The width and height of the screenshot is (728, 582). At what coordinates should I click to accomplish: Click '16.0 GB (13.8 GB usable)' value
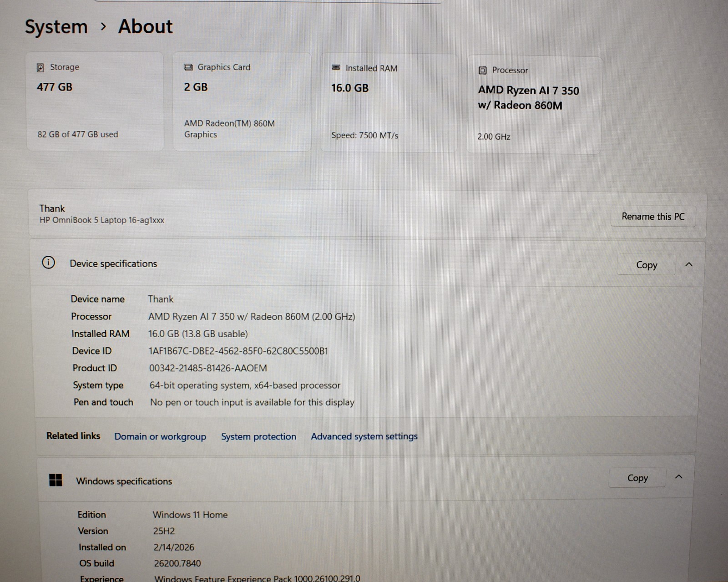pyautogui.click(x=198, y=334)
